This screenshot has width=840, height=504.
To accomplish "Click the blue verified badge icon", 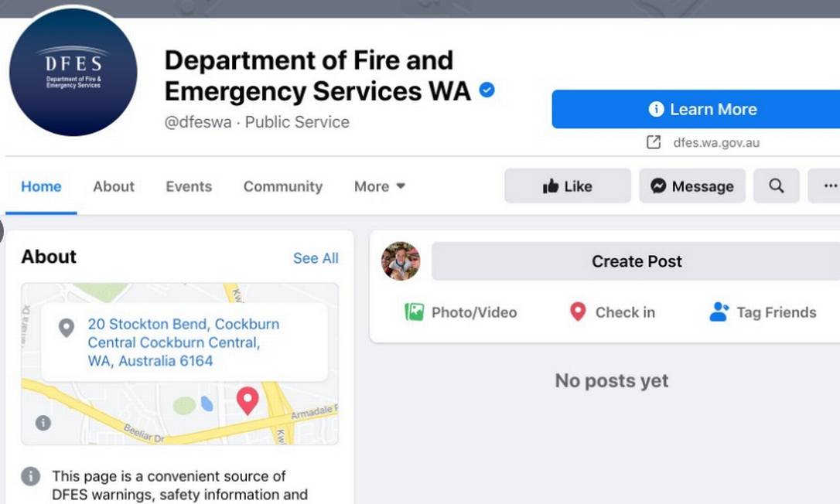I will click(487, 90).
